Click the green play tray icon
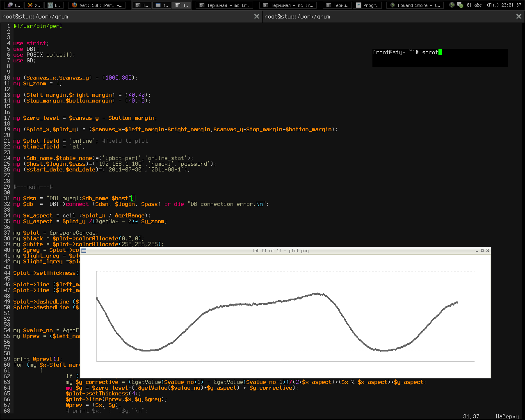Screen dimensions: 525x420 pyautogui.click(x=452, y=5)
